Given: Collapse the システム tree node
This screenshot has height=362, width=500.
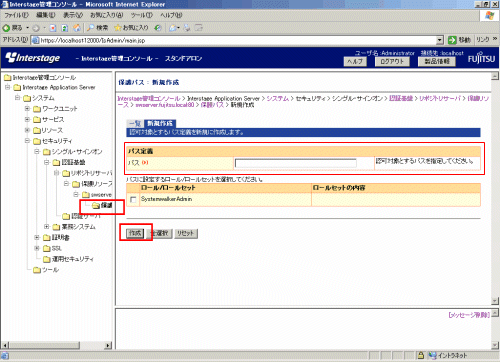Looking at the screenshot, I should [x=17, y=98].
